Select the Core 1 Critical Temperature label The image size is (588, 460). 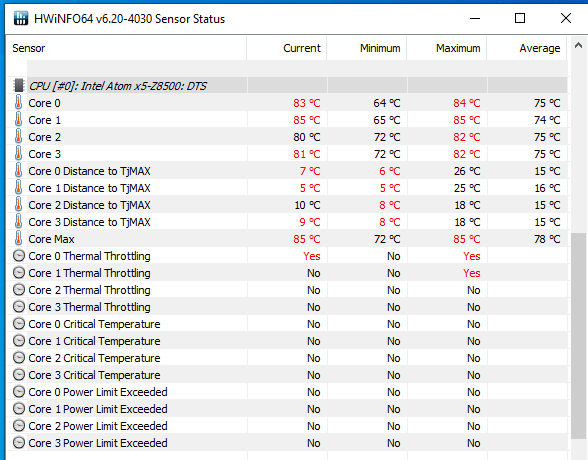94,341
